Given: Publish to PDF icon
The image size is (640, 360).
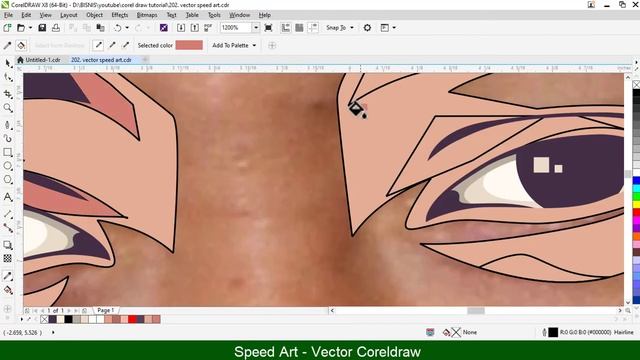Looking at the screenshot, I should tap(208, 28).
